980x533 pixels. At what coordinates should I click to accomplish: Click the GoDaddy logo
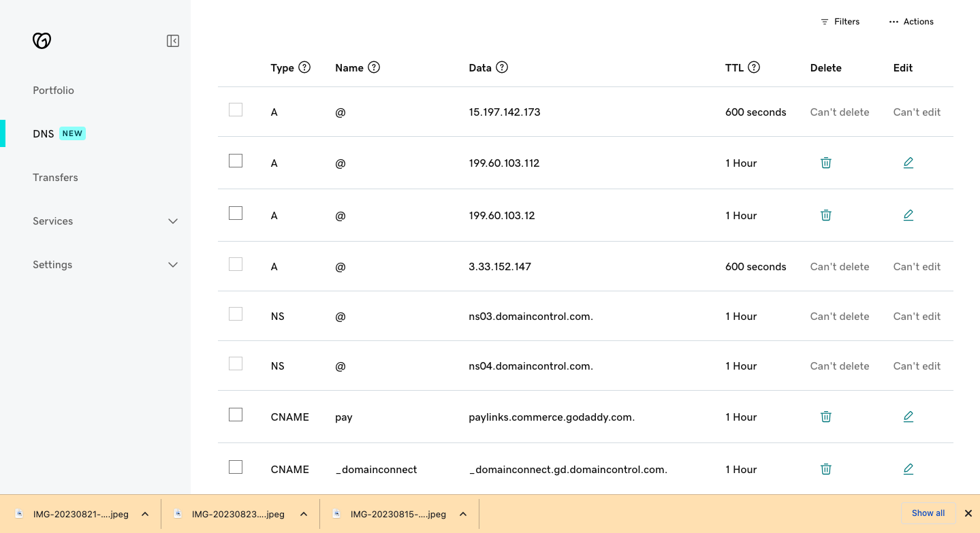[42, 40]
